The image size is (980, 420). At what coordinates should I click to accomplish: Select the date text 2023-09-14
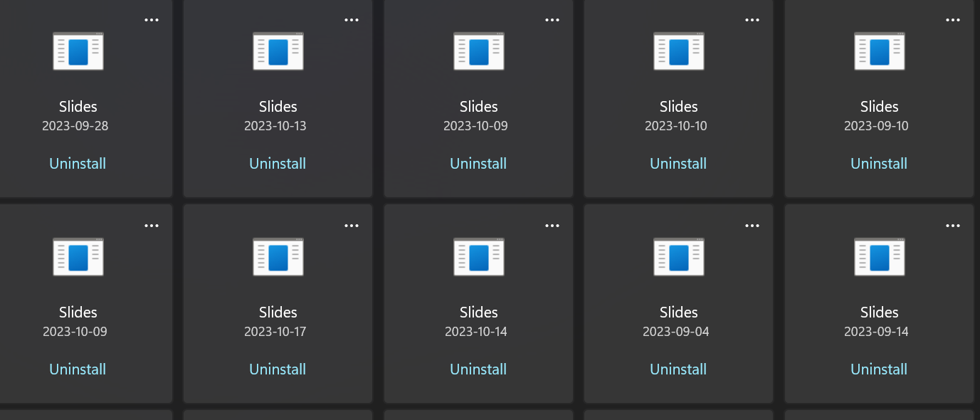(x=877, y=332)
